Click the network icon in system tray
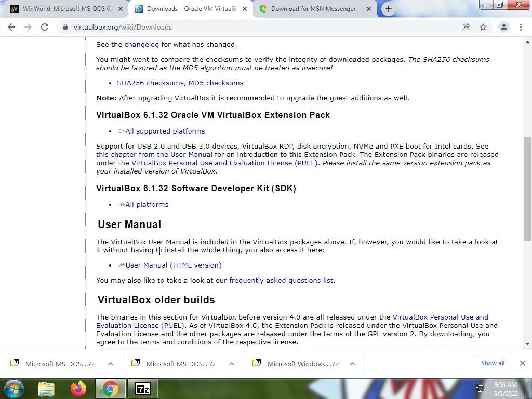Viewport: 532px width, 399px height. click(480, 389)
